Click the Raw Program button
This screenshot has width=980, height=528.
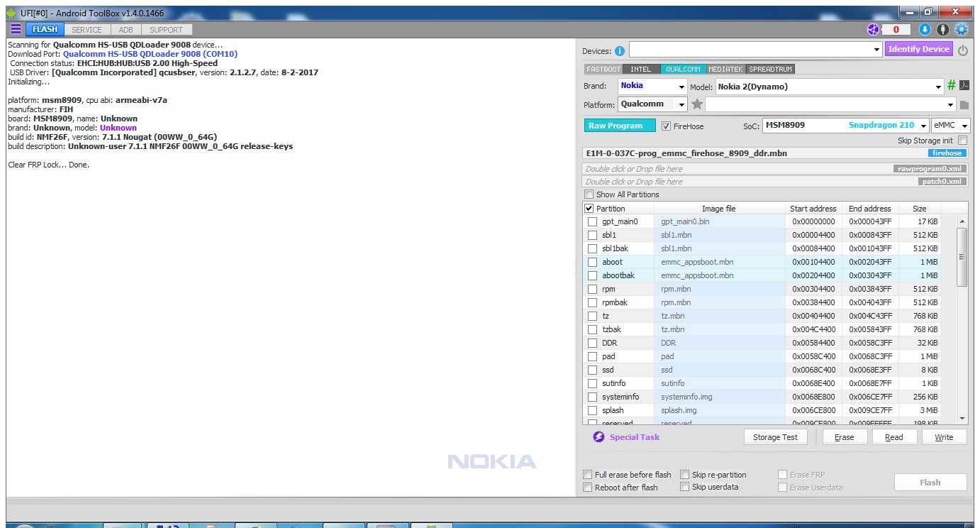click(620, 126)
